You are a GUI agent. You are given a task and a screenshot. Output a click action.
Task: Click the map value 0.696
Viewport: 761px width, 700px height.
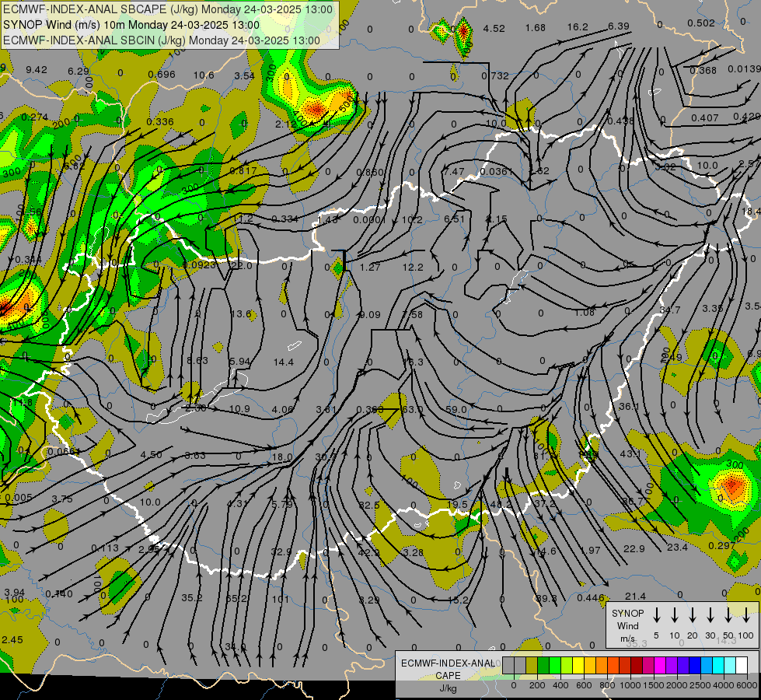(x=162, y=75)
